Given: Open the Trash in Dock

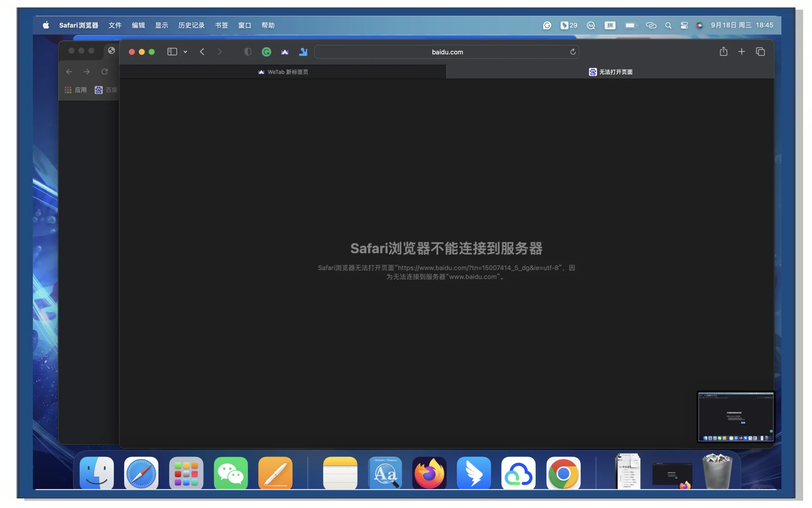Looking at the screenshot, I should click(717, 472).
